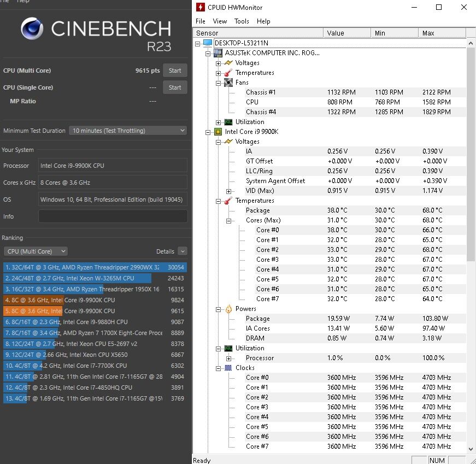Viewport: 476px width, 464px height.
Task: Collapse the Cores (Max) temperatures node
Action: pos(228,221)
